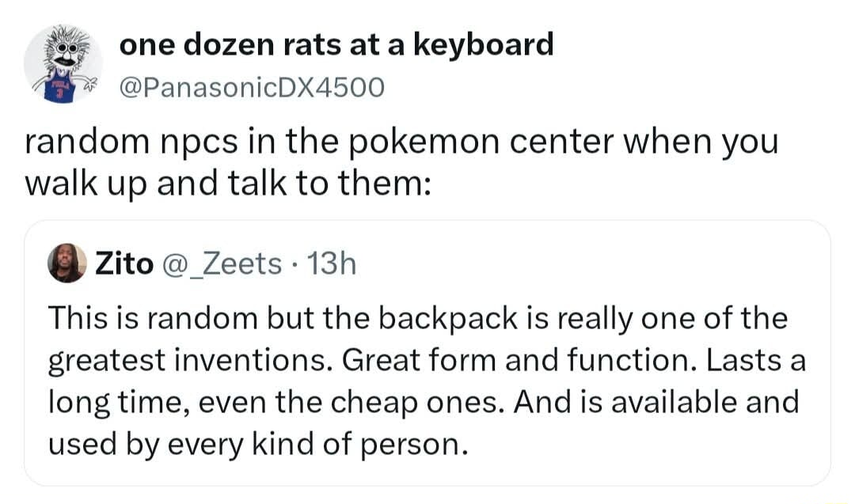
Task: Click Zito's small profile picture
Action: [67, 263]
